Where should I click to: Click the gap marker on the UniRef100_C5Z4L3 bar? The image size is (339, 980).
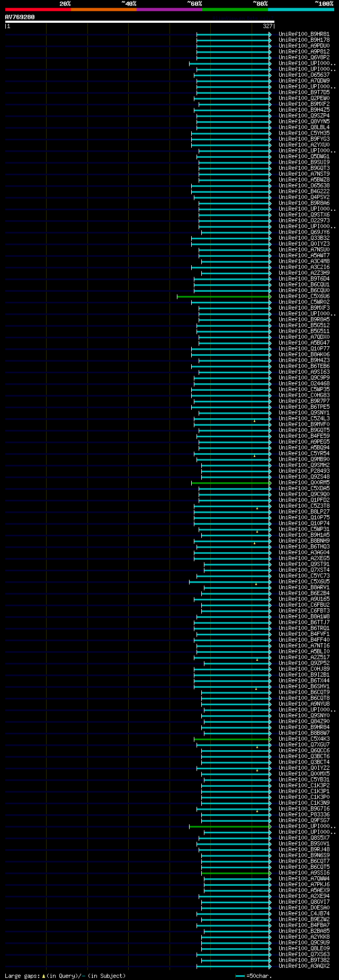pos(254,421)
